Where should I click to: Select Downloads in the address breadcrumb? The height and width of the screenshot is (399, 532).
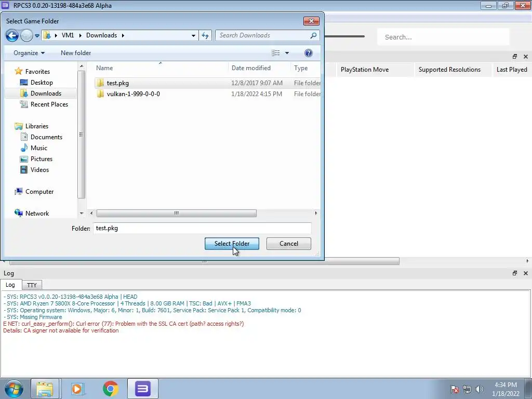tap(101, 35)
